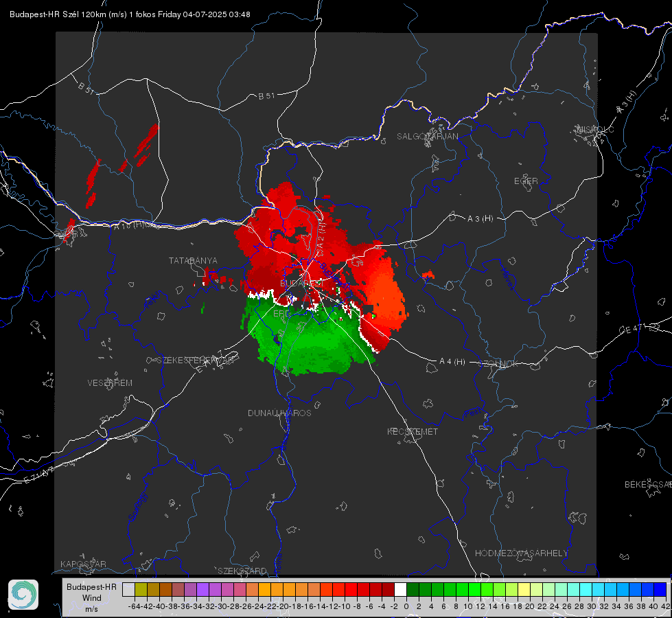Click the VESZPRÉM city label

(x=110, y=382)
